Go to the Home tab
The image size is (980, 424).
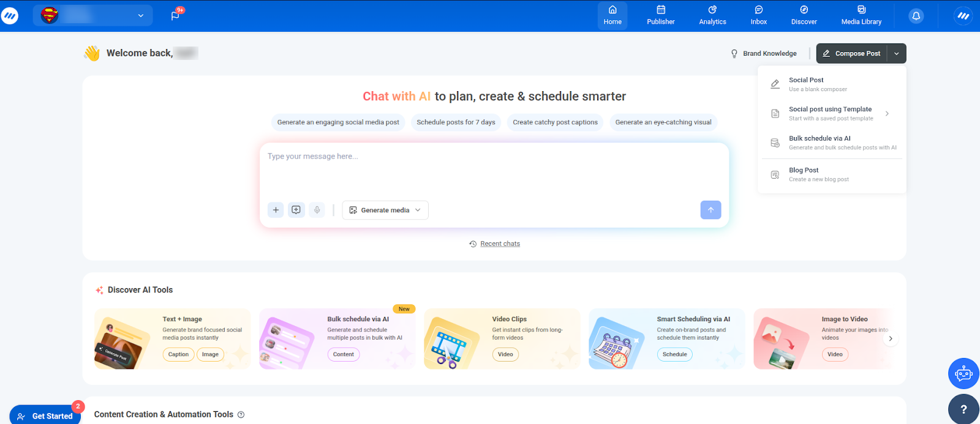click(612, 16)
